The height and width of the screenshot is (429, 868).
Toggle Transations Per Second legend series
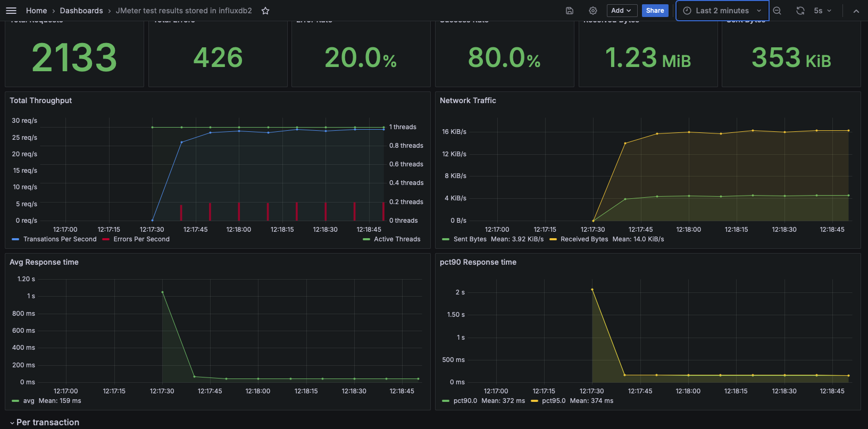(x=60, y=239)
